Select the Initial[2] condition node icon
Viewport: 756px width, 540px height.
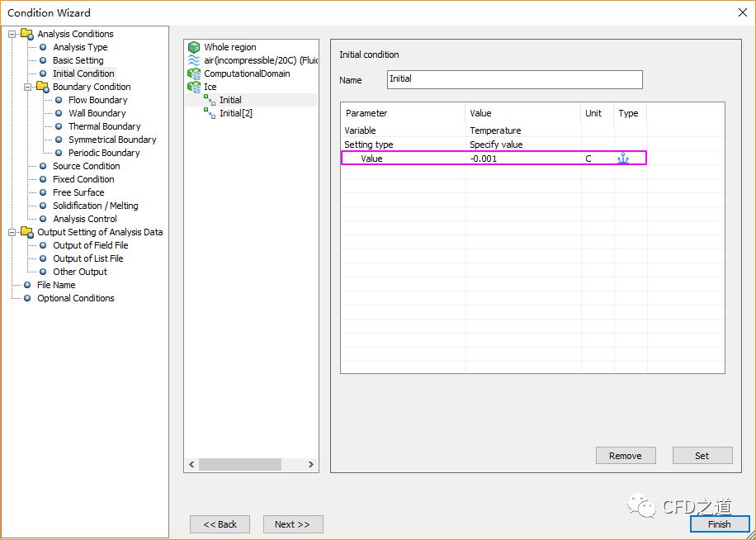click(x=210, y=113)
